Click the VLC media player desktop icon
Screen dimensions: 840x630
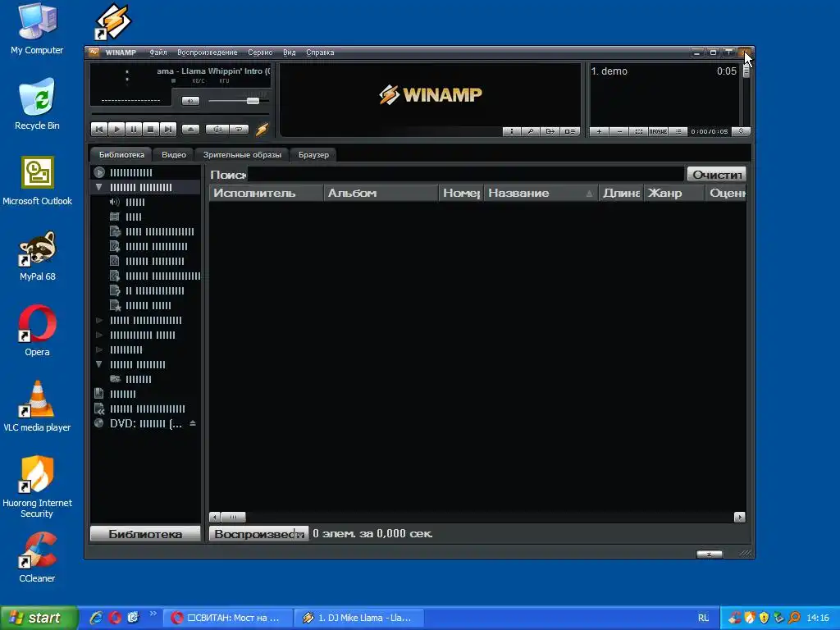[x=37, y=406]
